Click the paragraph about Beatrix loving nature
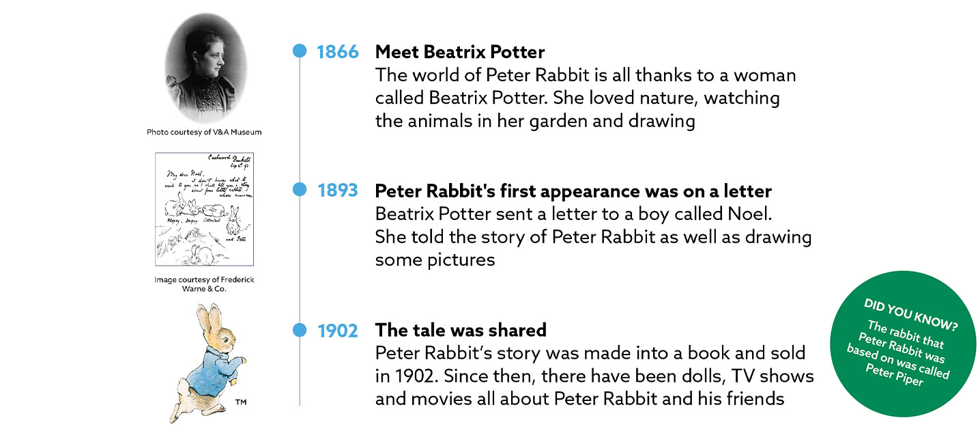 point(585,98)
